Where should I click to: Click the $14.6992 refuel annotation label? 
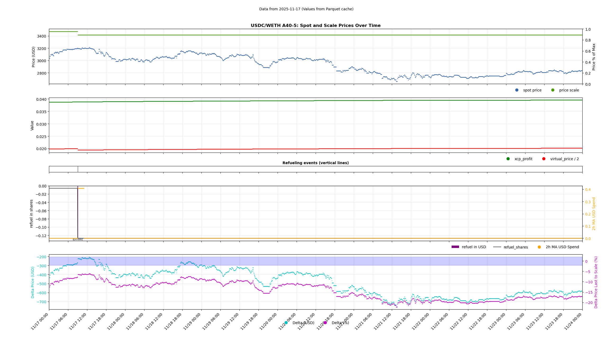pyautogui.click(x=78, y=239)
